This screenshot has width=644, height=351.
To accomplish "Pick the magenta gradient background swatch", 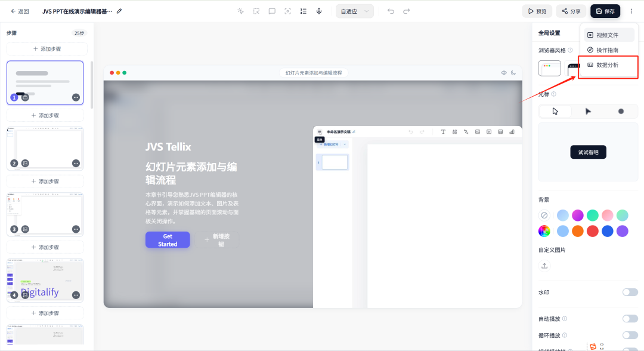I will [x=577, y=215].
